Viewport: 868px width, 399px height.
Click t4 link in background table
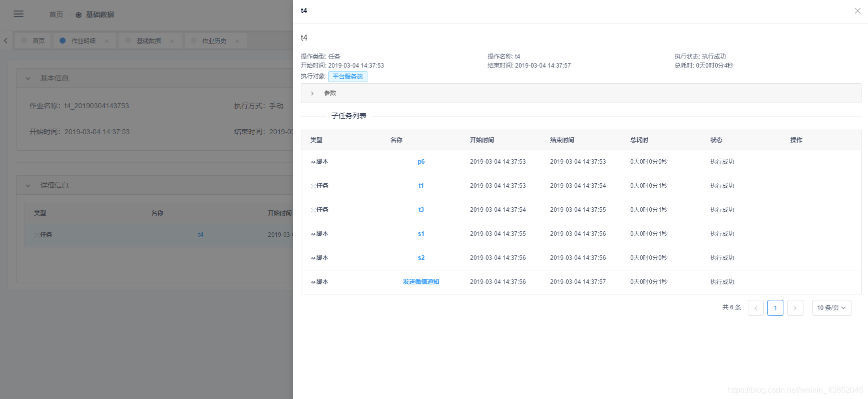point(200,235)
